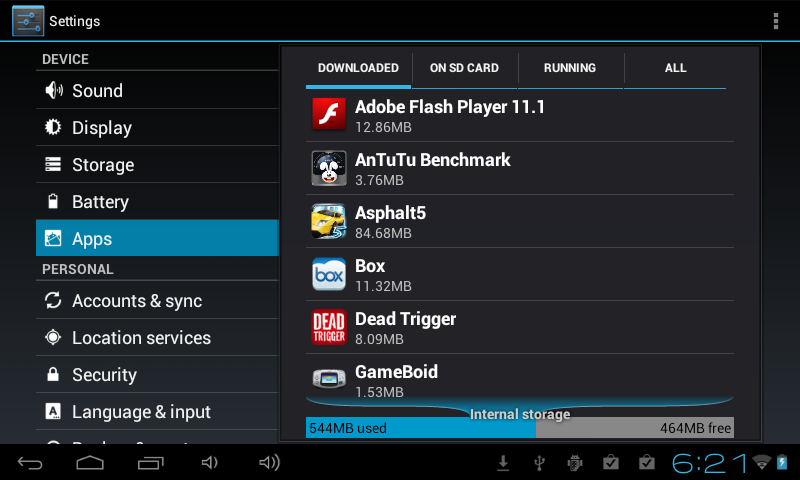
Task: Raise volume with the louder speaker icon
Action: tap(269, 463)
